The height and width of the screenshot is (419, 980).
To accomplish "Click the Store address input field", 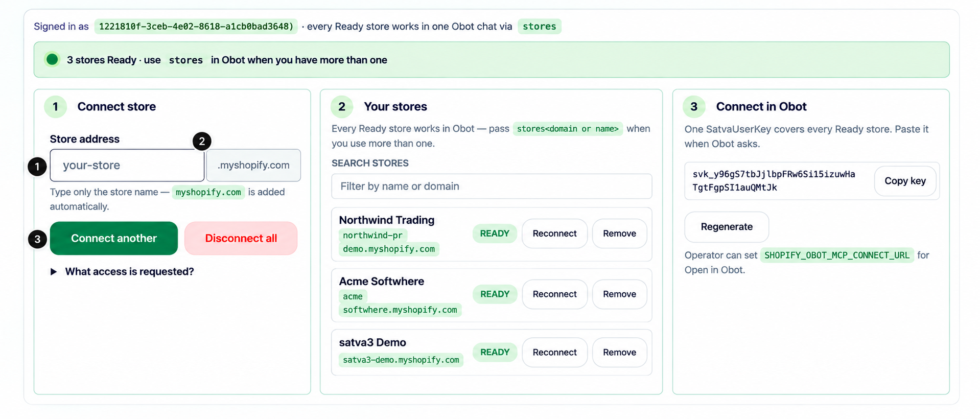I will (x=127, y=165).
